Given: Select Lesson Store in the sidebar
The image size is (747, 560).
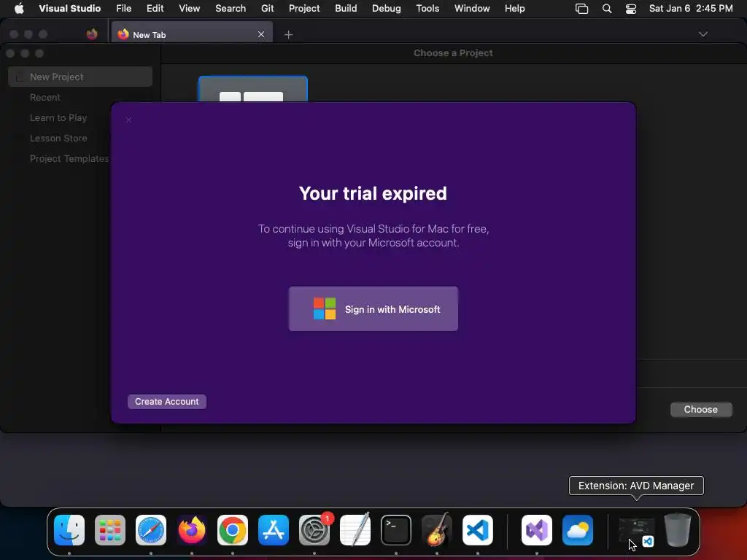Looking at the screenshot, I should [58, 138].
